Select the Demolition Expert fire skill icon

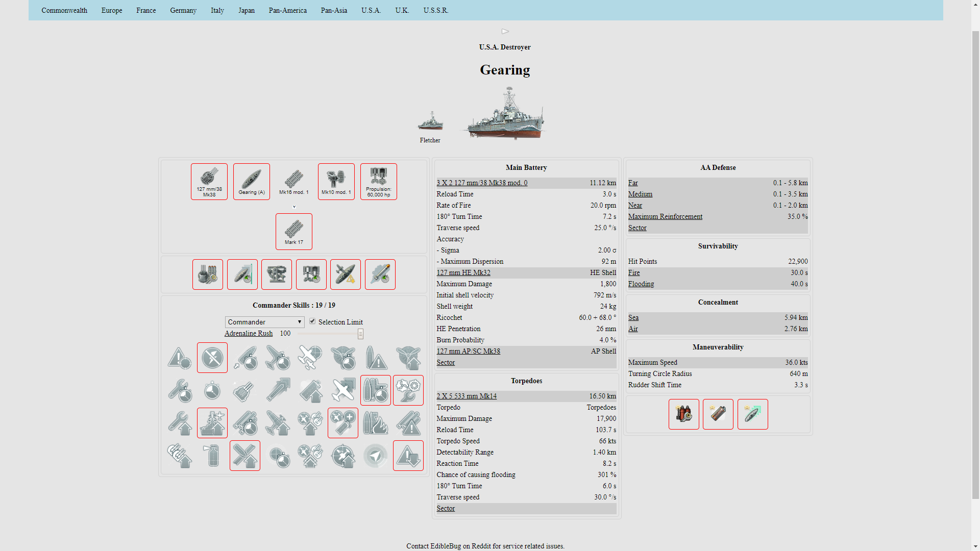[x=376, y=423]
